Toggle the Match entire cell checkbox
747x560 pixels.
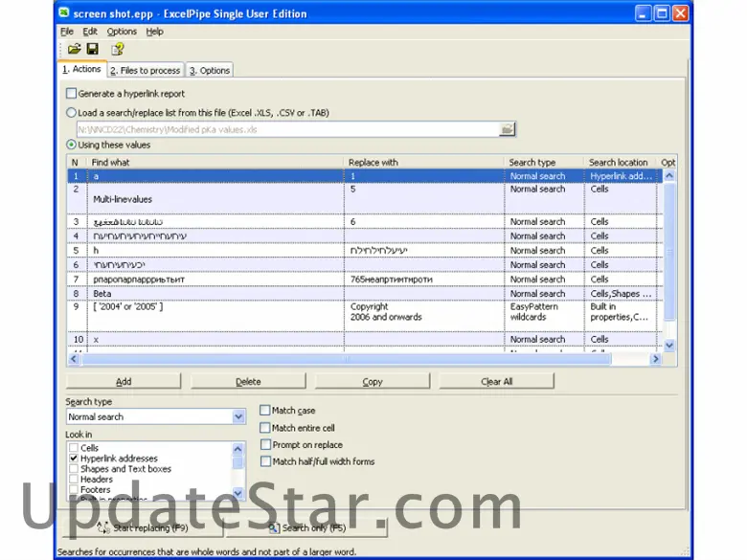pos(265,428)
